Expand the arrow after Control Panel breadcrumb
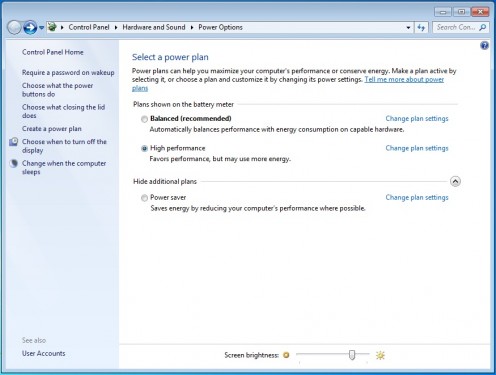Viewport: 496px width, 375px height. coord(116,27)
